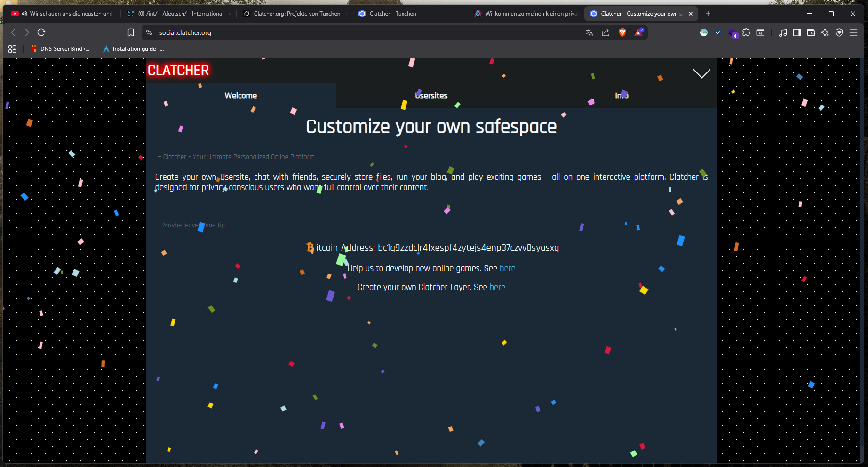Image resolution: width=868 pixels, height=467 pixels.
Task: Click the 'Maybe leave some tip' caption
Action: (191, 225)
